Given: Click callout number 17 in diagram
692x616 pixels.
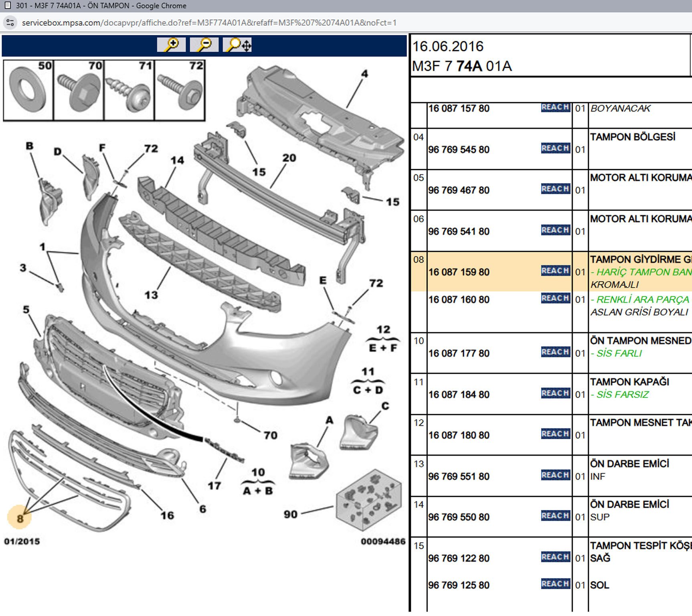Looking at the screenshot, I should [x=214, y=486].
